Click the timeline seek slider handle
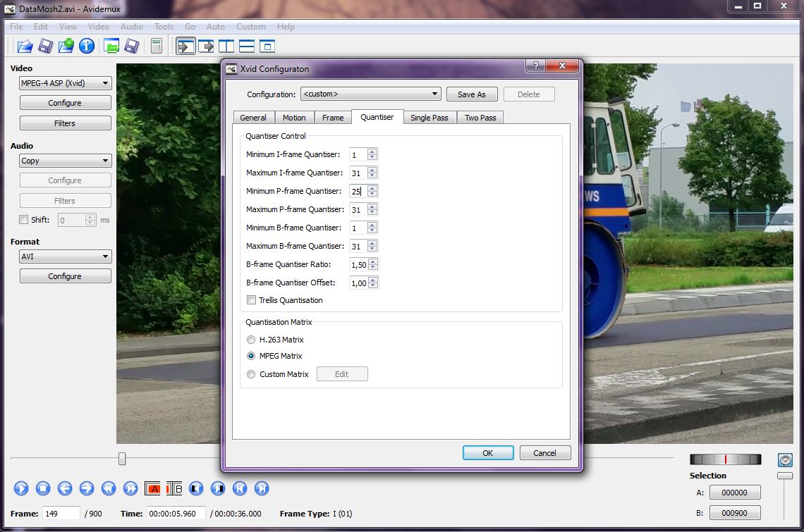This screenshot has width=804, height=532. (122, 459)
